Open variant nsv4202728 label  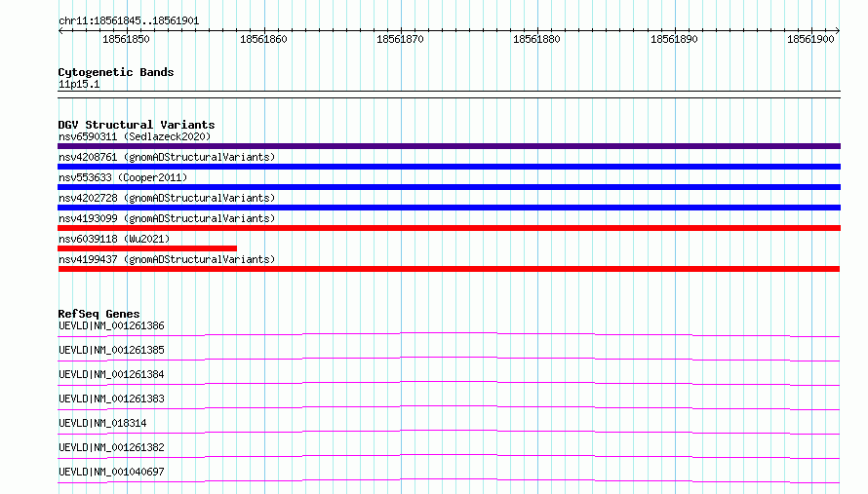tap(167, 198)
